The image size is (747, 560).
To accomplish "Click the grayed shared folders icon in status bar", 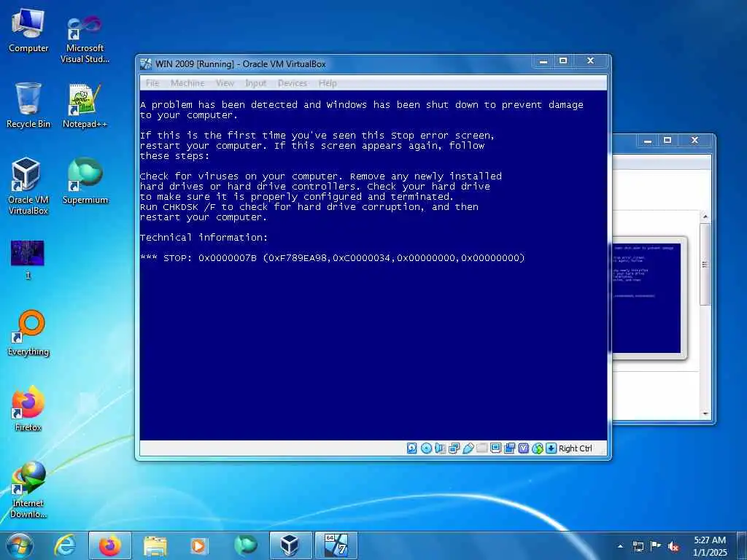I will (x=481, y=448).
